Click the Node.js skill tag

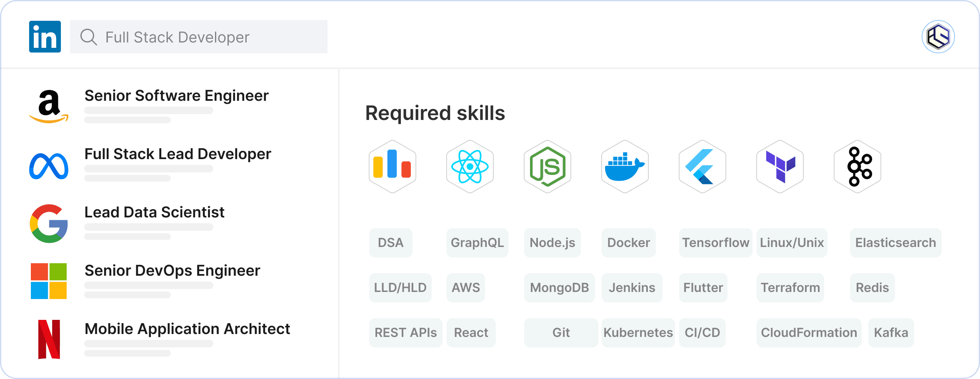pos(552,243)
